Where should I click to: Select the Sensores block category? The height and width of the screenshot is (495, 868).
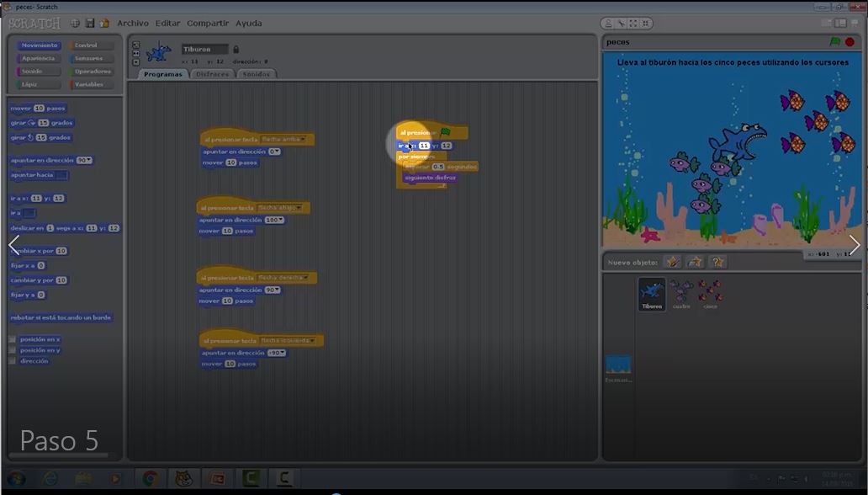(x=92, y=58)
